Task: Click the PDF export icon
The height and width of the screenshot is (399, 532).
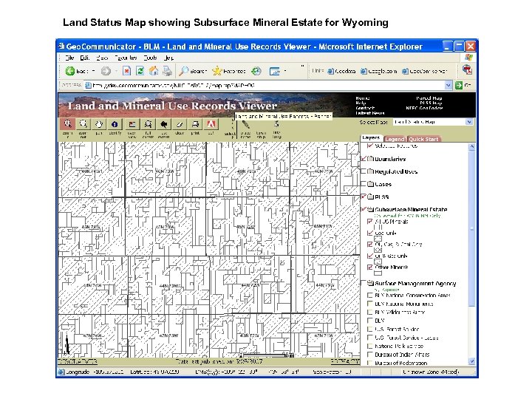Action: click(x=211, y=124)
